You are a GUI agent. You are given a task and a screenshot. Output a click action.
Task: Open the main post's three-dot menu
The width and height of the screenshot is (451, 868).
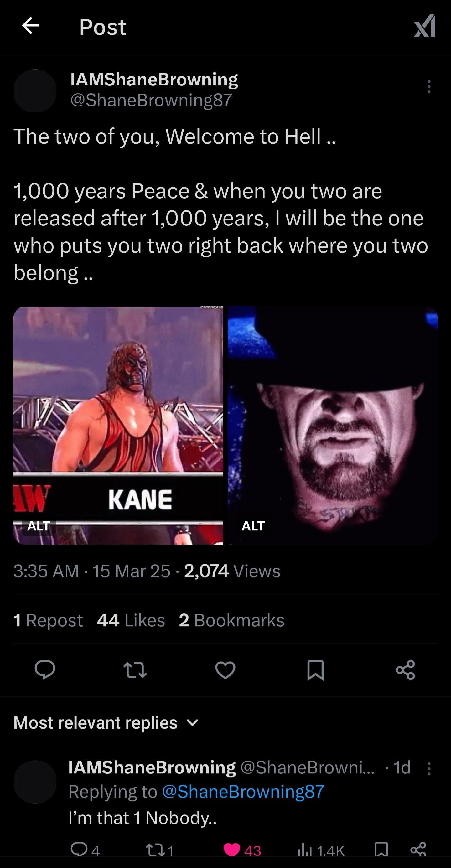[x=429, y=87]
